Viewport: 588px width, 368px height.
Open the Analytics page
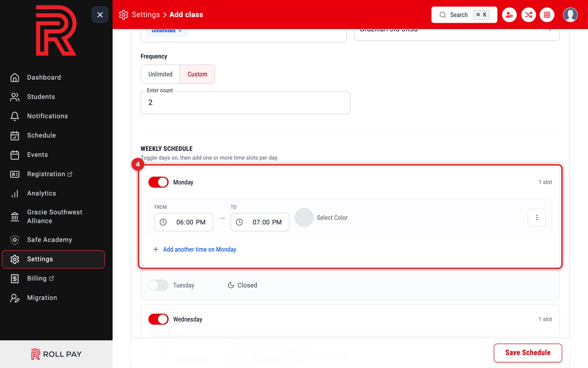42,194
